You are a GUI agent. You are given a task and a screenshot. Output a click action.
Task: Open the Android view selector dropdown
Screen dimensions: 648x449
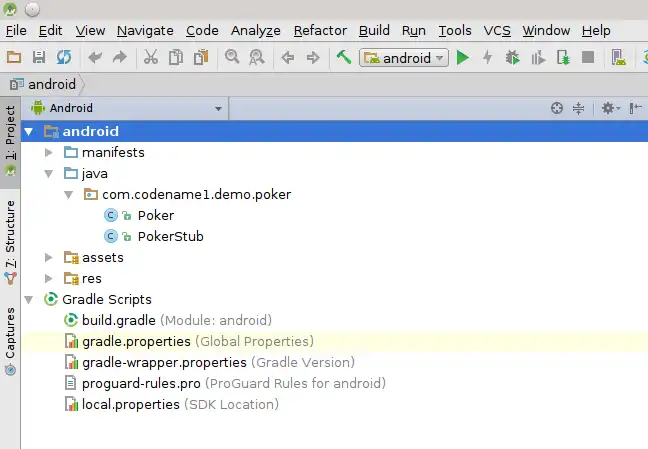(126, 108)
